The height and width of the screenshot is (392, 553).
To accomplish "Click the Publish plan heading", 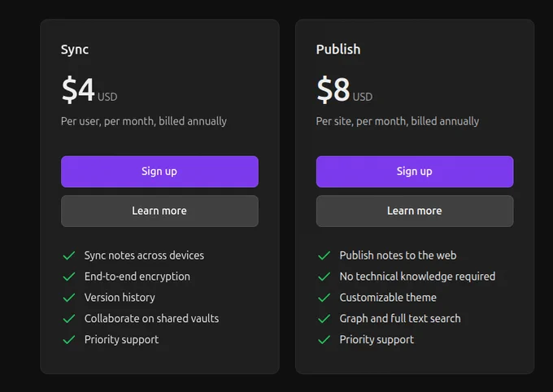I will click(338, 50).
